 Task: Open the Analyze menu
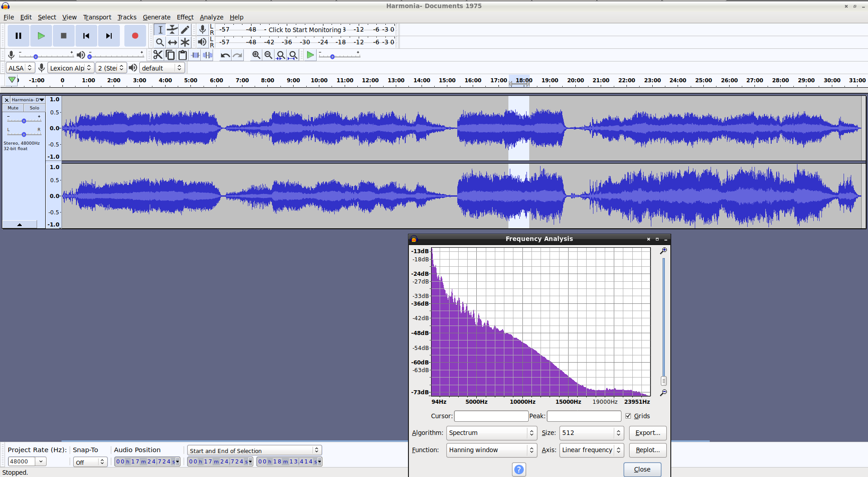tap(212, 17)
